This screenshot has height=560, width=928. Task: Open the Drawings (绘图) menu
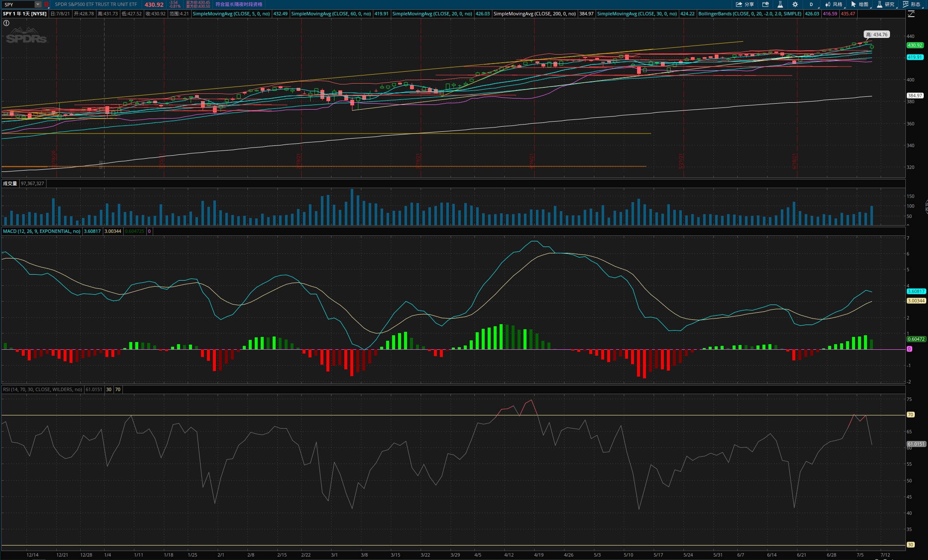pyautogui.click(x=860, y=4)
